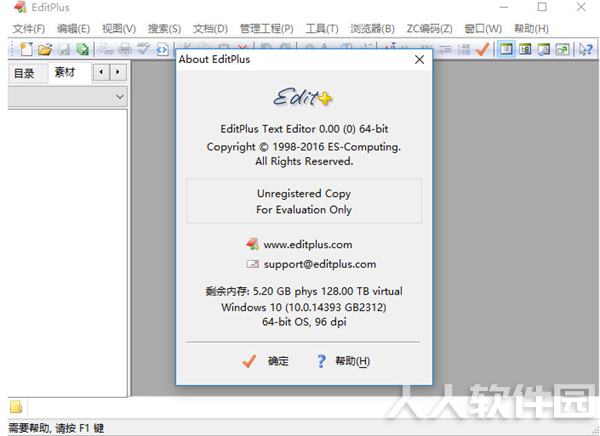Click the EditPlus app icon in title bar
Image resolution: width=600 pixels, height=436 pixels.
coord(20,7)
